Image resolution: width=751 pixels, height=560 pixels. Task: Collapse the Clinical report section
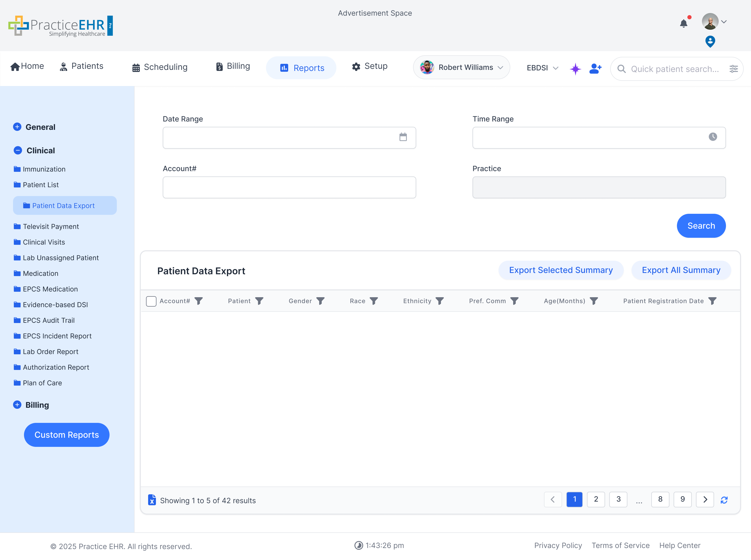[18, 150]
